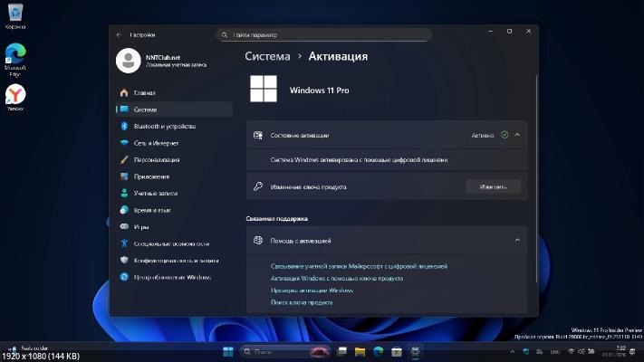Open the Поиск ключа продукта link

coord(302,301)
